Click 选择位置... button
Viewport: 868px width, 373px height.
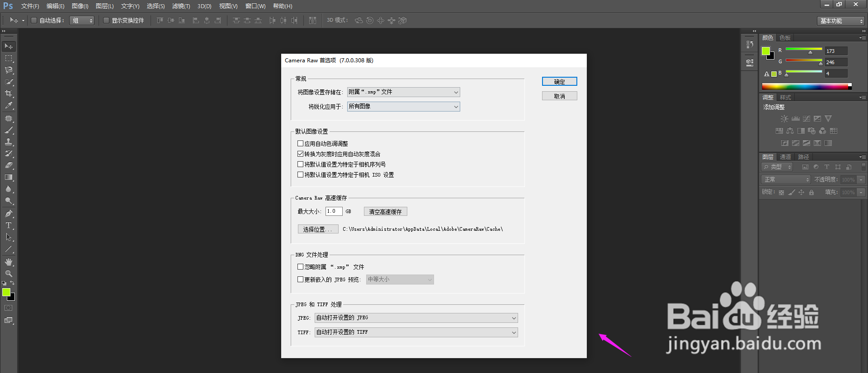point(318,229)
